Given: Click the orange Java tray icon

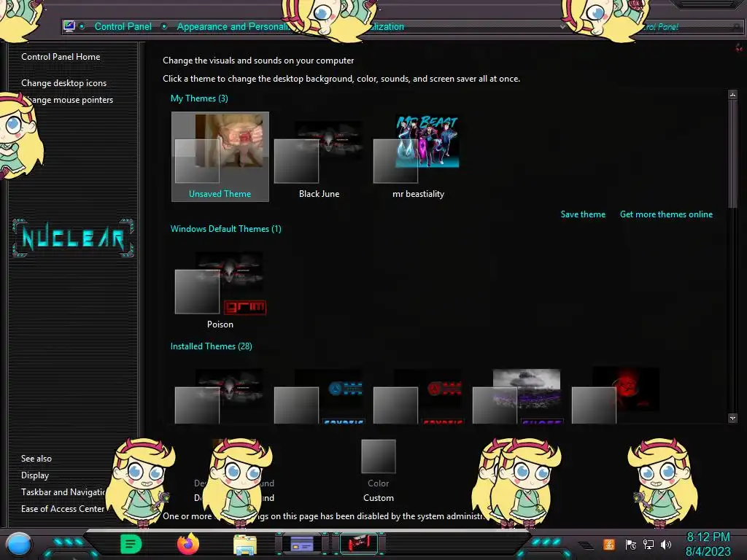Looking at the screenshot, I should (609, 544).
